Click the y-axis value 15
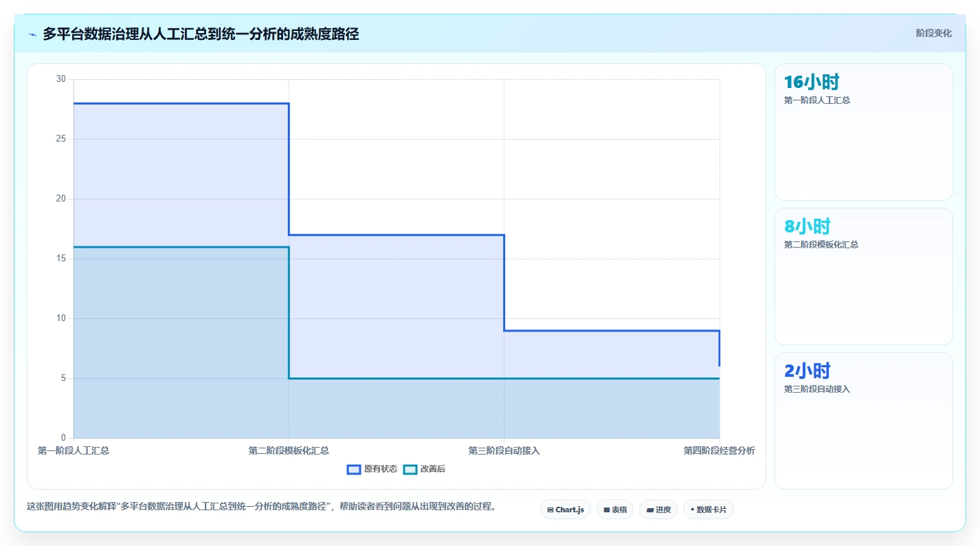This screenshot has width=980, height=546. 60,259
